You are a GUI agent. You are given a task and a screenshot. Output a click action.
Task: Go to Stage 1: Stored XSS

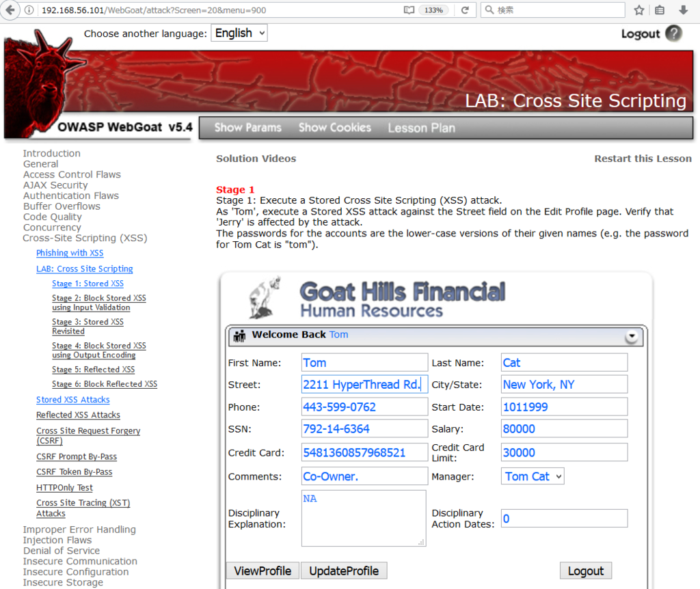87,284
